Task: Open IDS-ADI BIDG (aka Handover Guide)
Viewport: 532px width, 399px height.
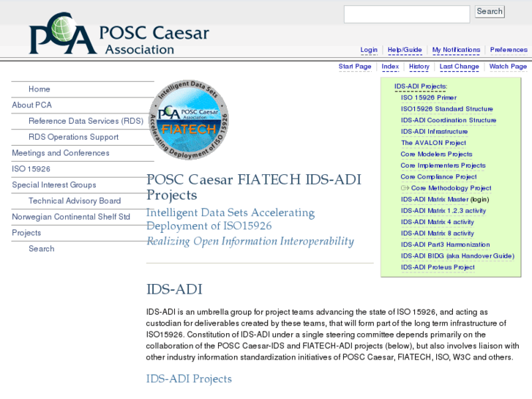Action: (x=457, y=256)
